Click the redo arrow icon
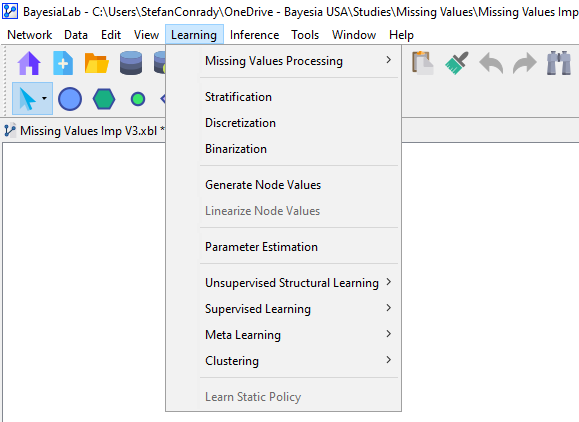579x422 pixels. [x=525, y=64]
